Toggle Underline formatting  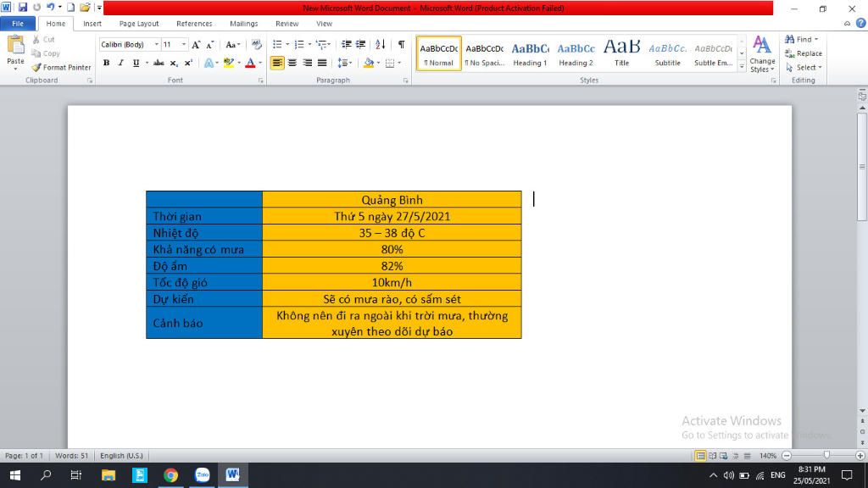pos(136,63)
